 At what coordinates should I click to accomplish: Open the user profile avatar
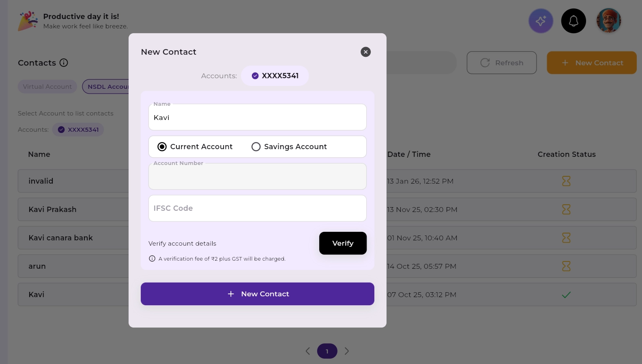coord(608,21)
